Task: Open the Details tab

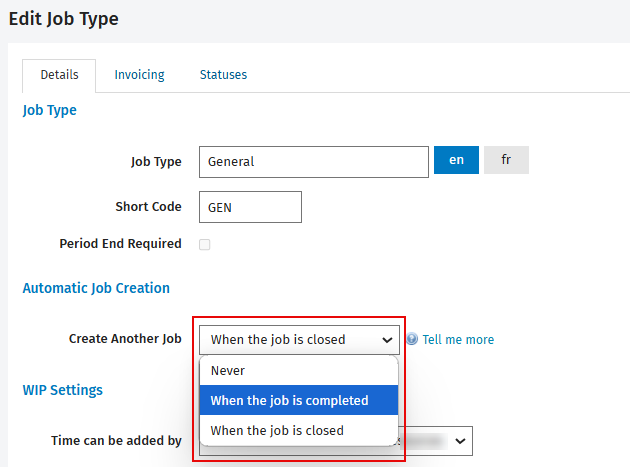Action: click(x=59, y=75)
